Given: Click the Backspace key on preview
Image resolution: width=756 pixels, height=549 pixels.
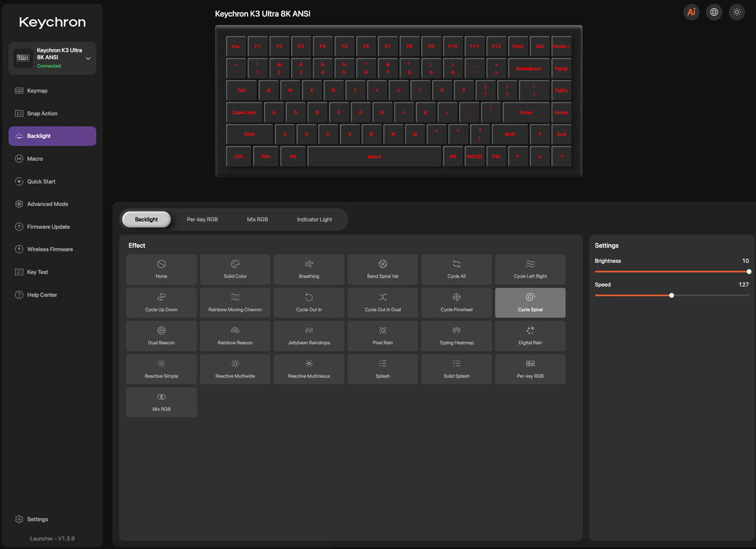Looking at the screenshot, I should pyautogui.click(x=529, y=69).
